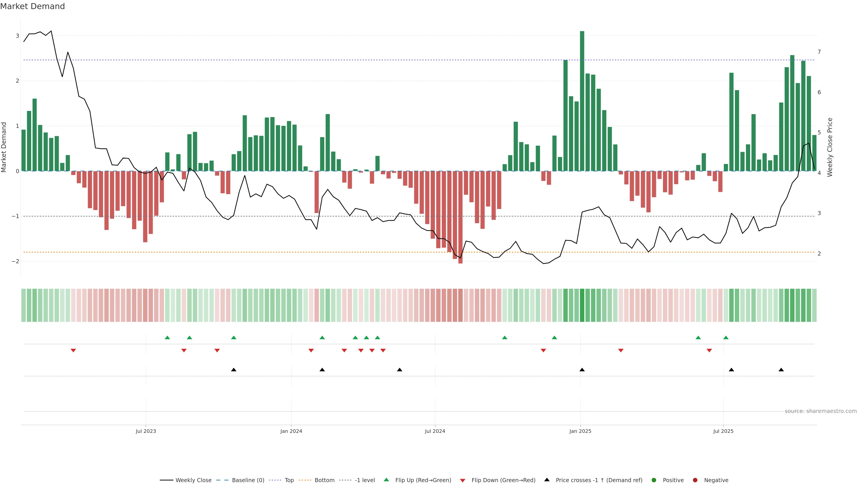
Task: Click the black triangle marker at Jan 2025
Action: coord(582,370)
